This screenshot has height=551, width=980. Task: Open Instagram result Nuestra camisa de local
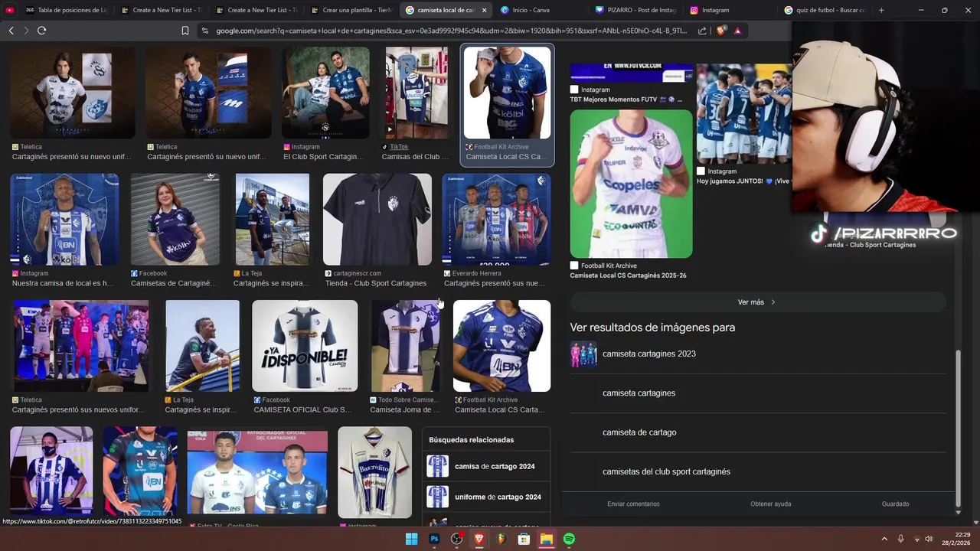pos(64,230)
